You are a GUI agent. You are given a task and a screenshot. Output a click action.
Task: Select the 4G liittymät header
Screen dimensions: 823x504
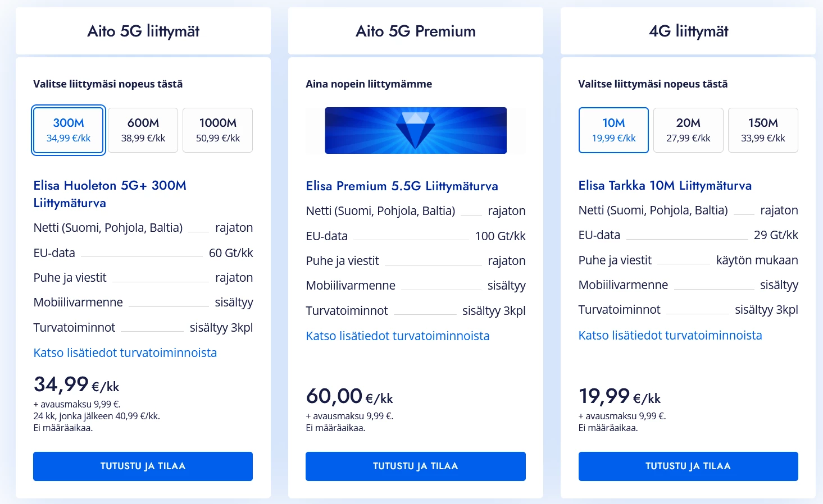click(688, 31)
